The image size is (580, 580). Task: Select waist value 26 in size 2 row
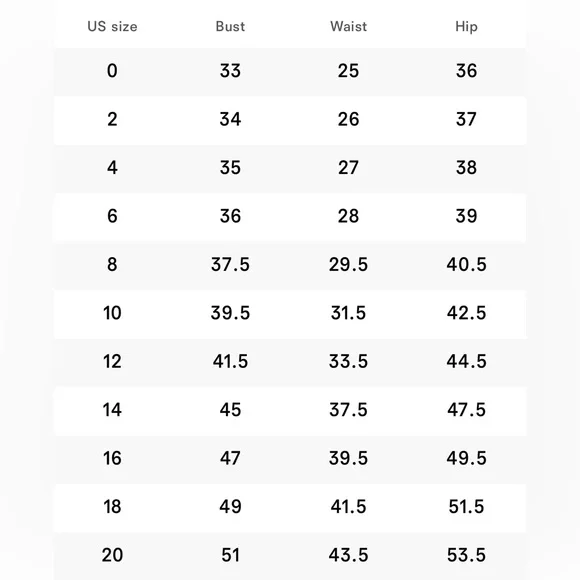[x=348, y=119]
